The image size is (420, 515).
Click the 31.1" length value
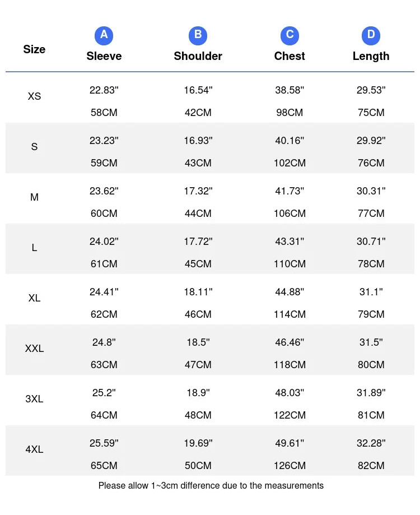(371, 292)
